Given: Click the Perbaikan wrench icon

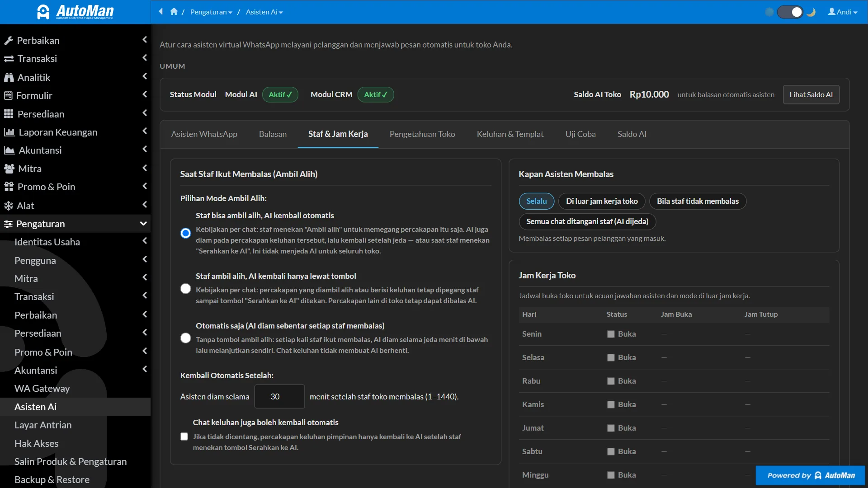Looking at the screenshot, I should coord(9,41).
